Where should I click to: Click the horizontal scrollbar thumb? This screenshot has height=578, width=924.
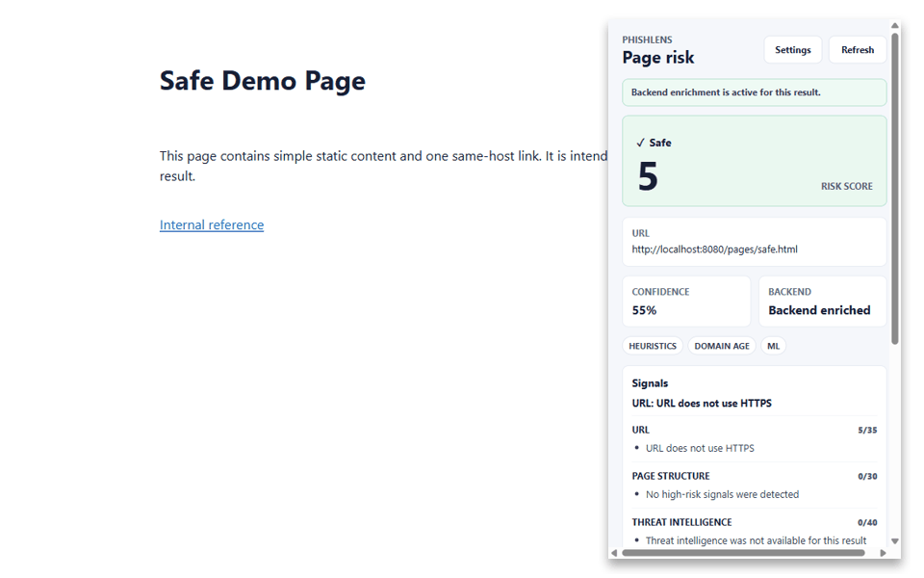click(x=743, y=553)
